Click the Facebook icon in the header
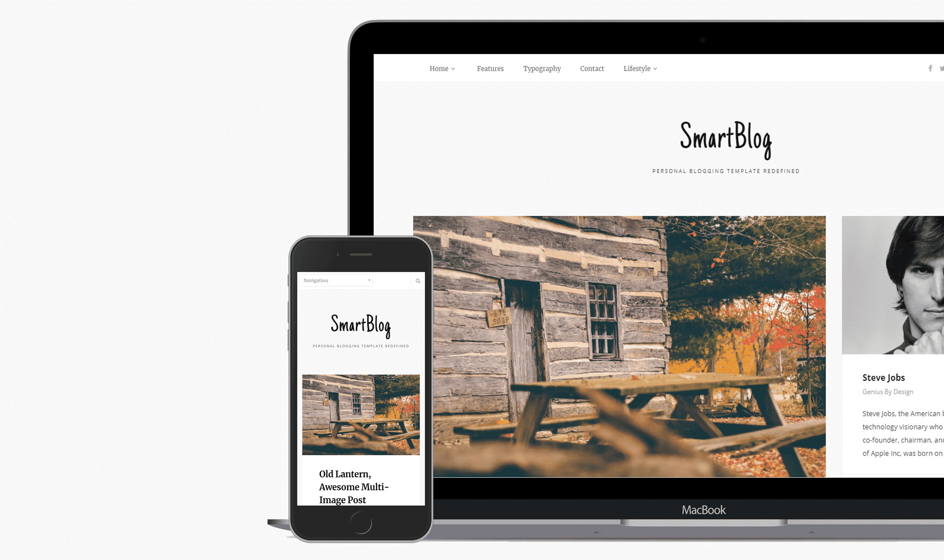The height and width of the screenshot is (560, 944). click(930, 69)
